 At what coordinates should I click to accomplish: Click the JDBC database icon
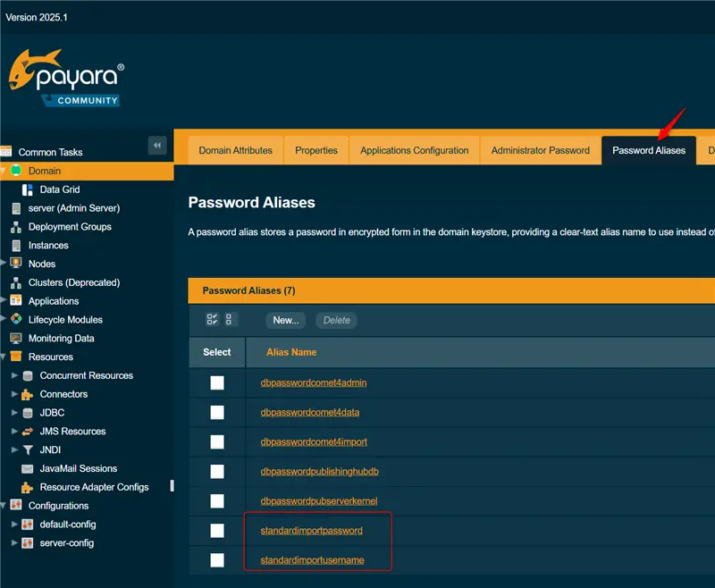(x=28, y=413)
